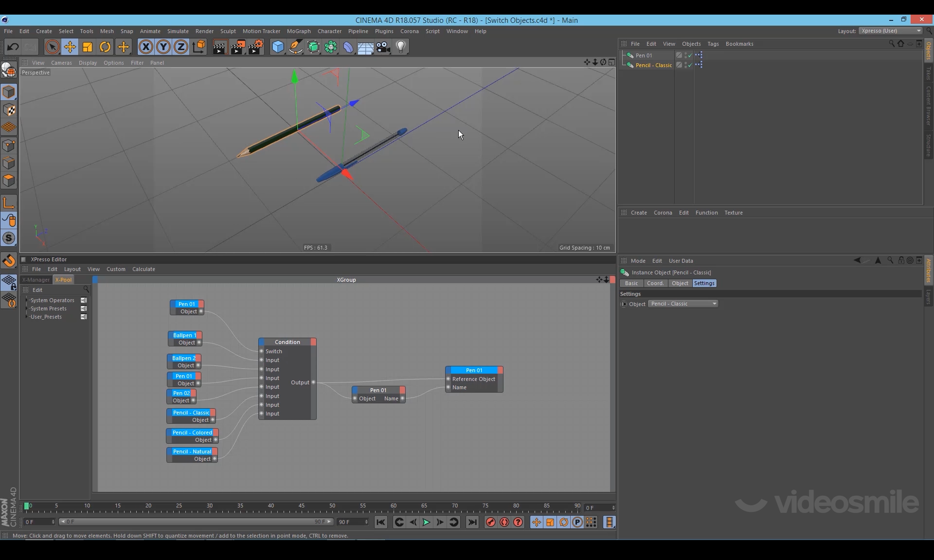The height and width of the screenshot is (560, 934).
Task: Toggle Y axis lock
Action: [x=163, y=47]
